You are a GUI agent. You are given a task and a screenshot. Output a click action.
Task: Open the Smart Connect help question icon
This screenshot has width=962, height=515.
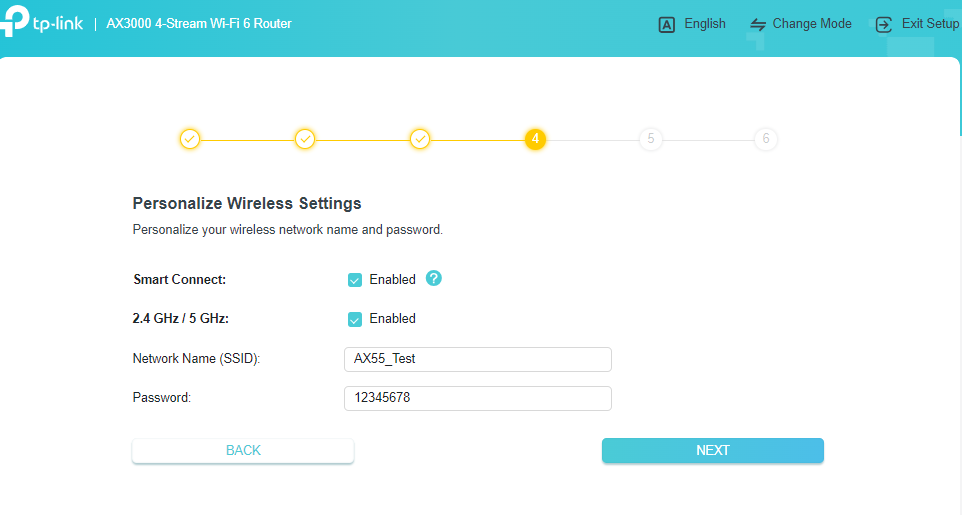(434, 278)
